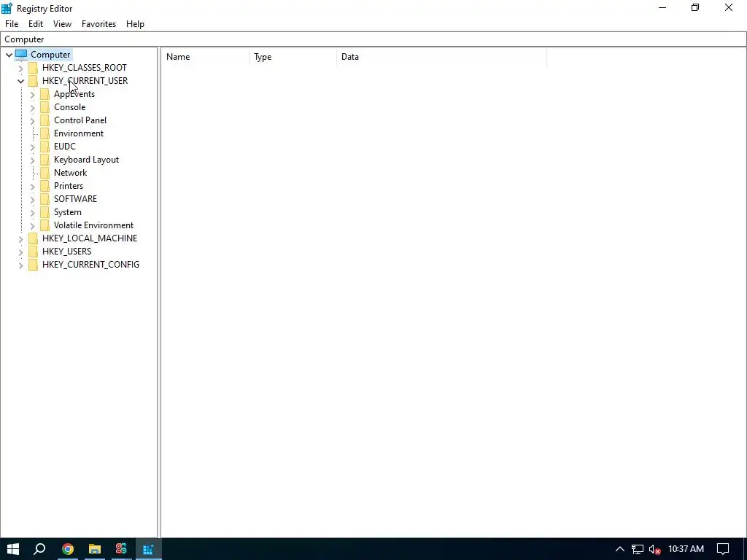Click the HKEY_USERS folder icon
The height and width of the screenshot is (560, 747).
pos(33,251)
